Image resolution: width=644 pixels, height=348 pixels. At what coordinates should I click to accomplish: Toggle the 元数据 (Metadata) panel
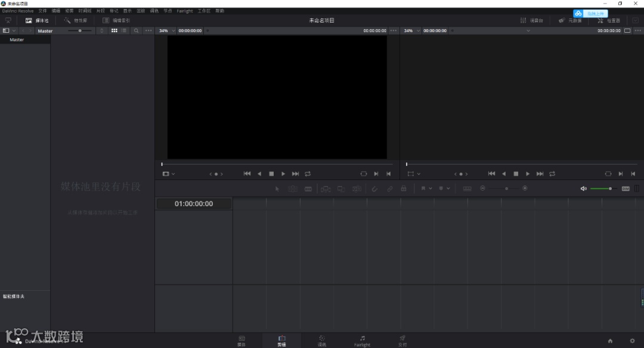point(570,20)
